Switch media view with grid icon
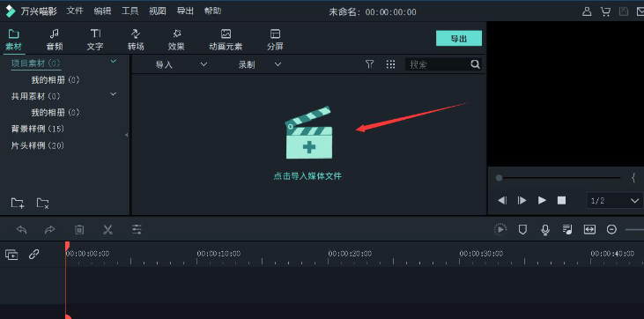The width and height of the screenshot is (644, 319). (390, 64)
